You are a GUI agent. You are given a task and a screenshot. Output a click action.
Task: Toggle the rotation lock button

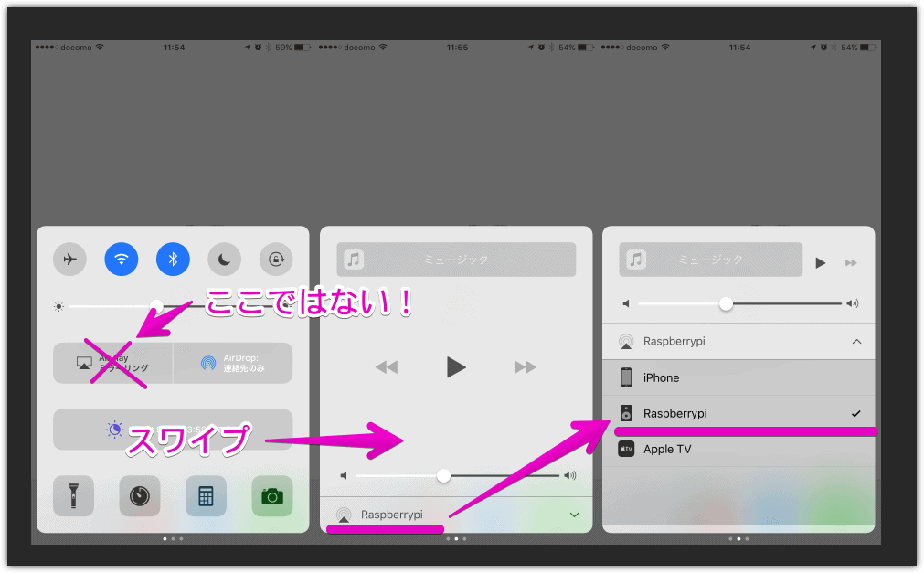[276, 259]
